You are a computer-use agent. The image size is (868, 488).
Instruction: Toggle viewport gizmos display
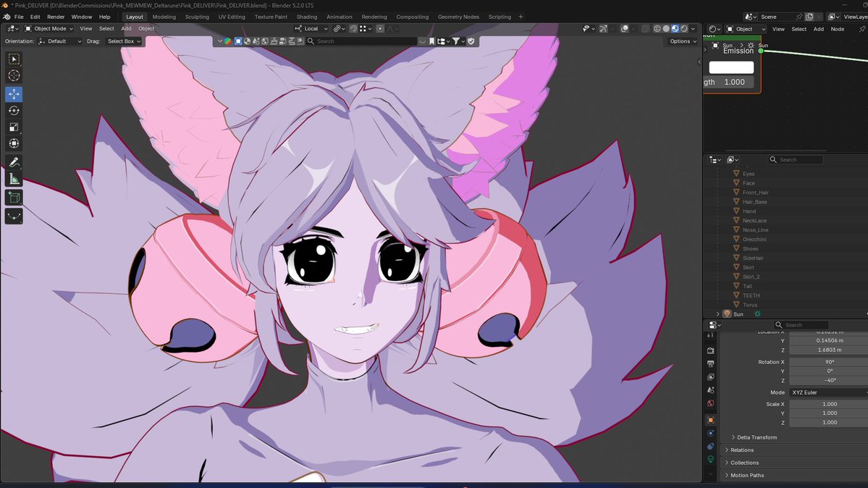tap(603, 29)
